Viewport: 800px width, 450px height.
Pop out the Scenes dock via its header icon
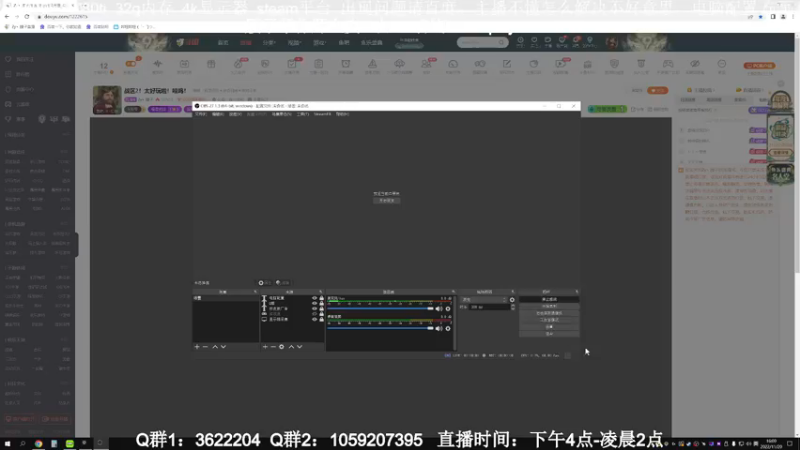(x=256, y=292)
